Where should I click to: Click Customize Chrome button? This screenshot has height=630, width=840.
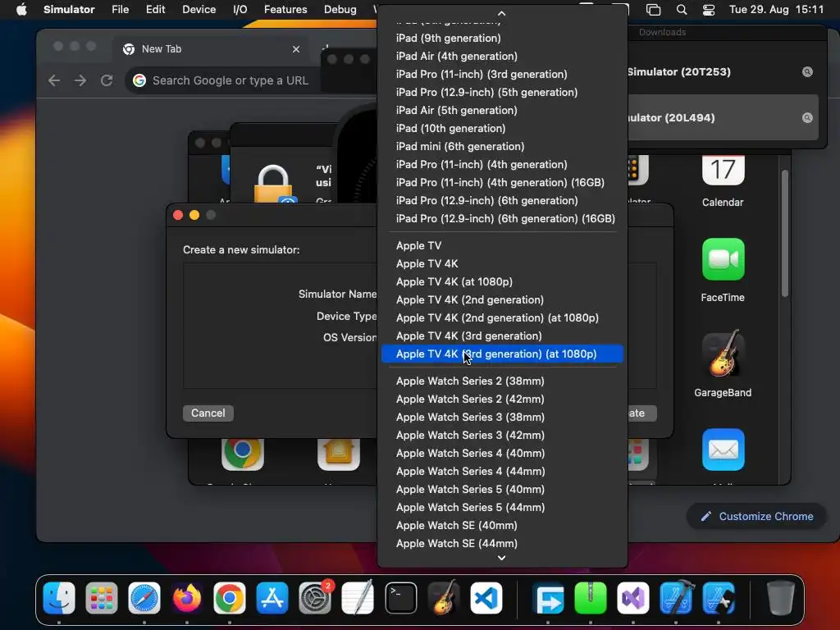[x=756, y=517]
